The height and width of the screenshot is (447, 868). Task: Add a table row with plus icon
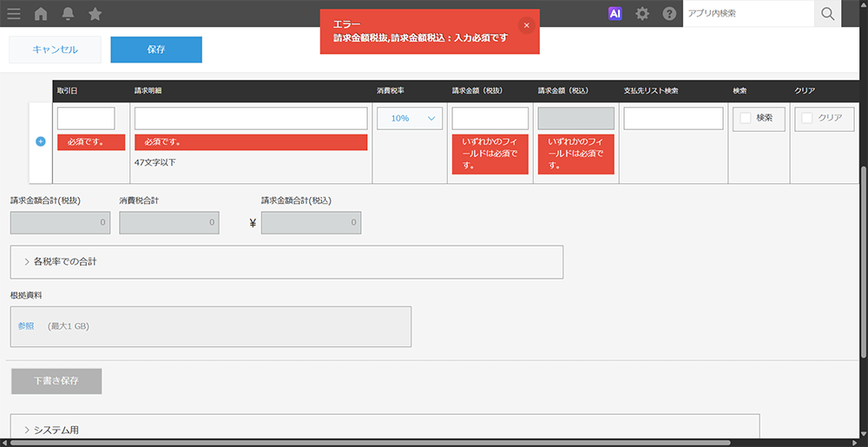(41, 141)
